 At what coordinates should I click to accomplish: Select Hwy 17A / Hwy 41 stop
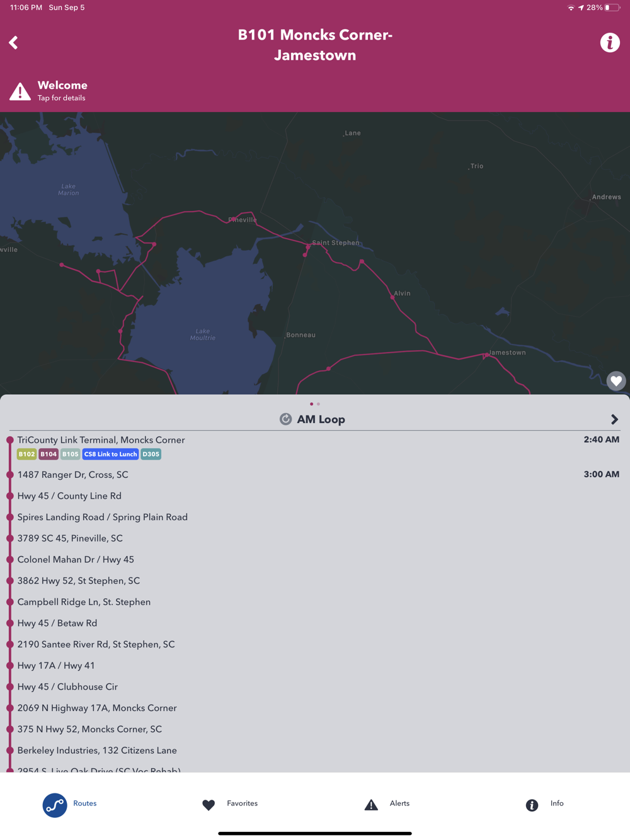point(56,666)
